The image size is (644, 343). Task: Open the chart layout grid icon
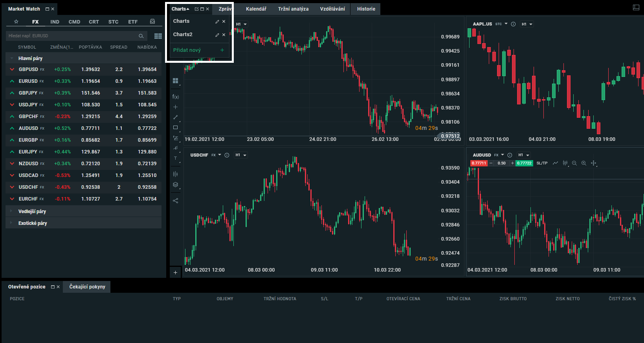point(176,81)
